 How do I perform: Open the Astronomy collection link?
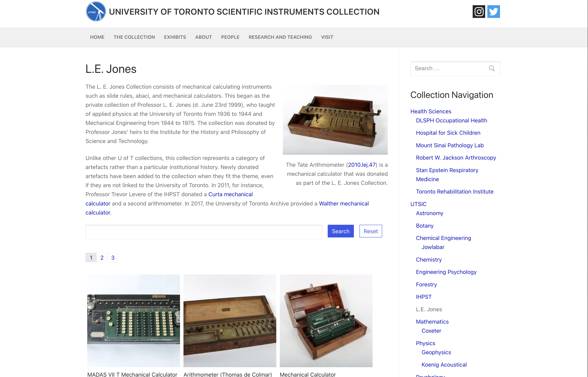point(429,213)
